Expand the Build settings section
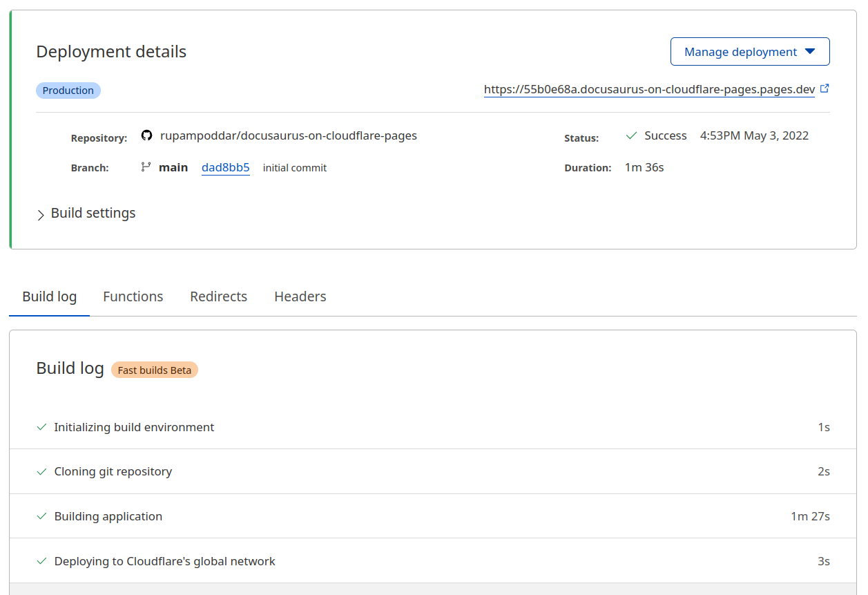 93,214
